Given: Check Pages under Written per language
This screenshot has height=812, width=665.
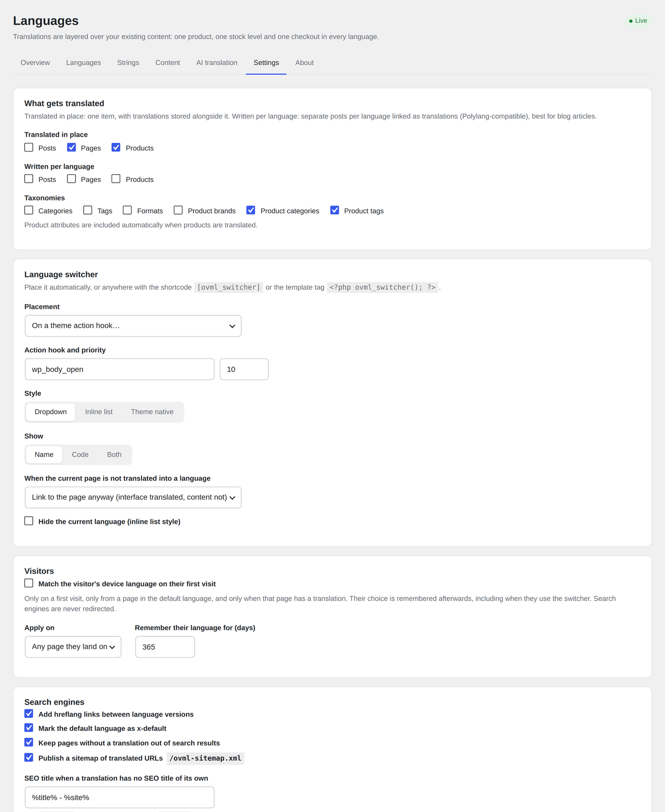Looking at the screenshot, I should point(71,179).
